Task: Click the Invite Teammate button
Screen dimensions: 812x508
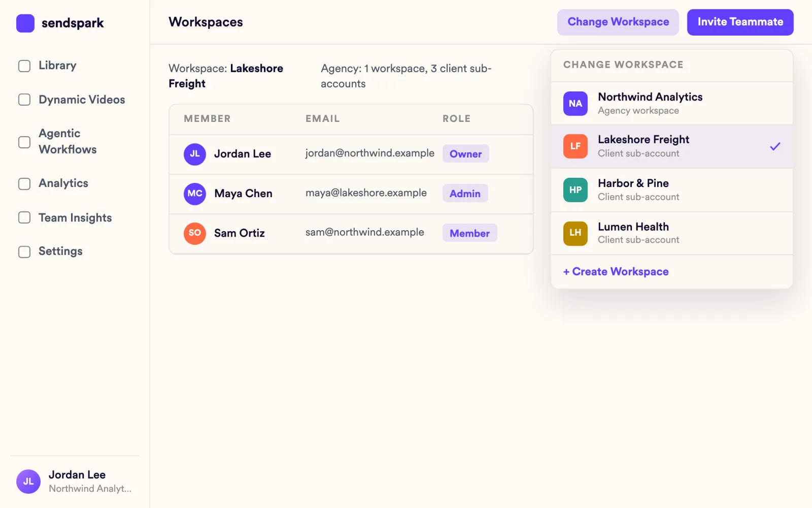Action: [x=740, y=22]
